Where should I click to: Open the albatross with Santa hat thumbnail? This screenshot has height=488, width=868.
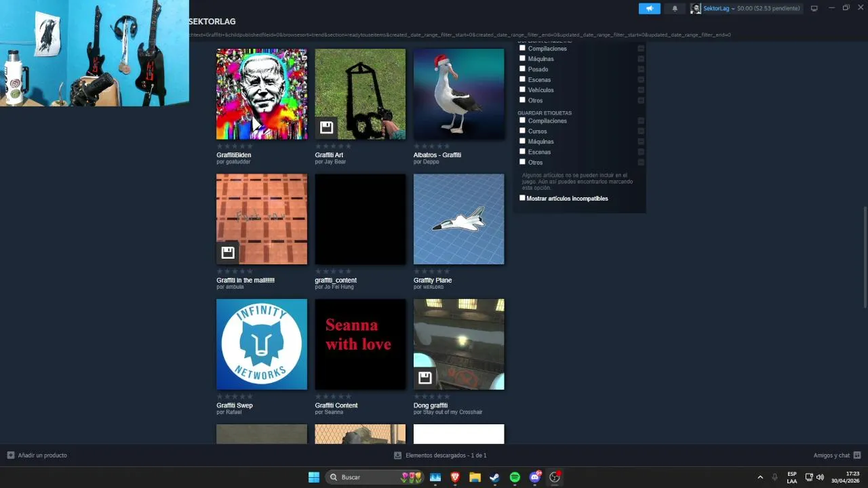click(x=459, y=94)
